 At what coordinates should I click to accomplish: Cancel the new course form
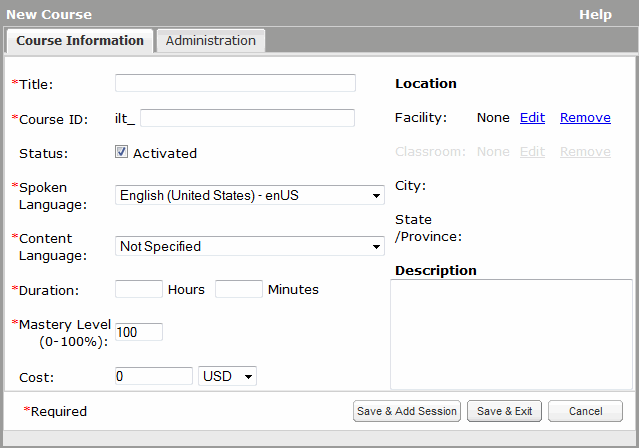pyautogui.click(x=585, y=411)
